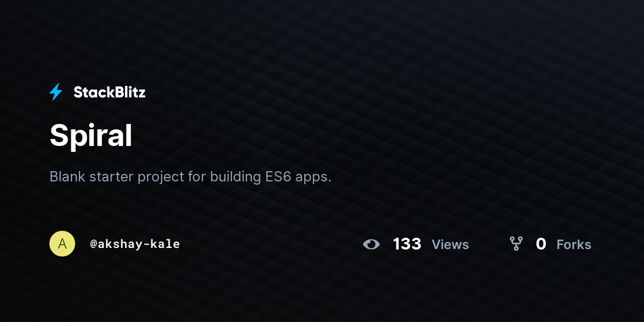Click the fork icon beside 0 Forks

516,244
